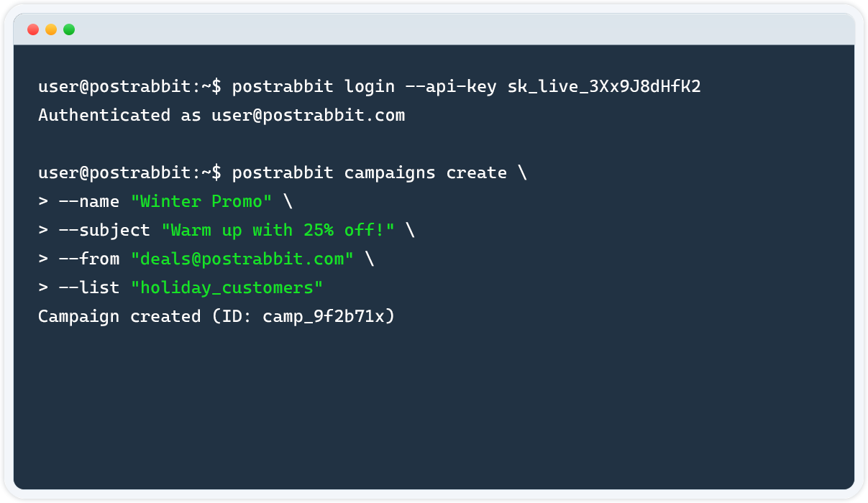Click the --api-key flag text
This screenshot has width=868, height=503.
tap(451, 87)
